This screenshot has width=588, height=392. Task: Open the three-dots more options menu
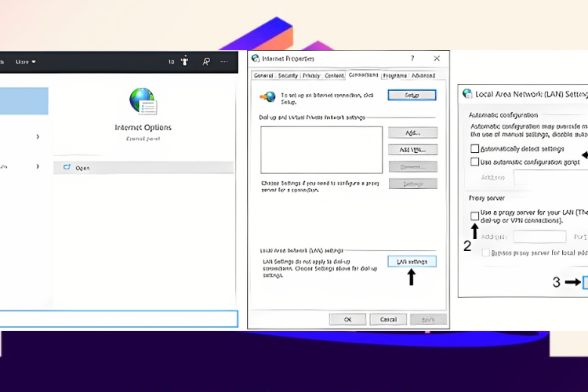click(224, 61)
